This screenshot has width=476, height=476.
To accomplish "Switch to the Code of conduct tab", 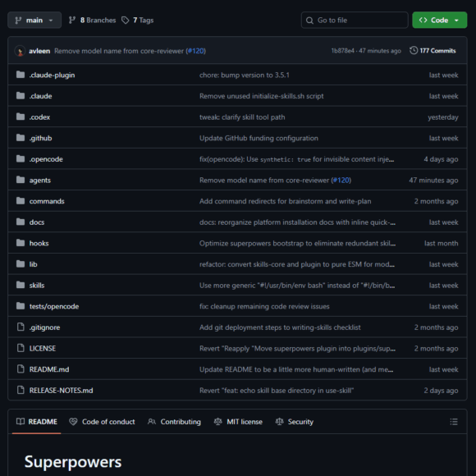I will point(102,422).
